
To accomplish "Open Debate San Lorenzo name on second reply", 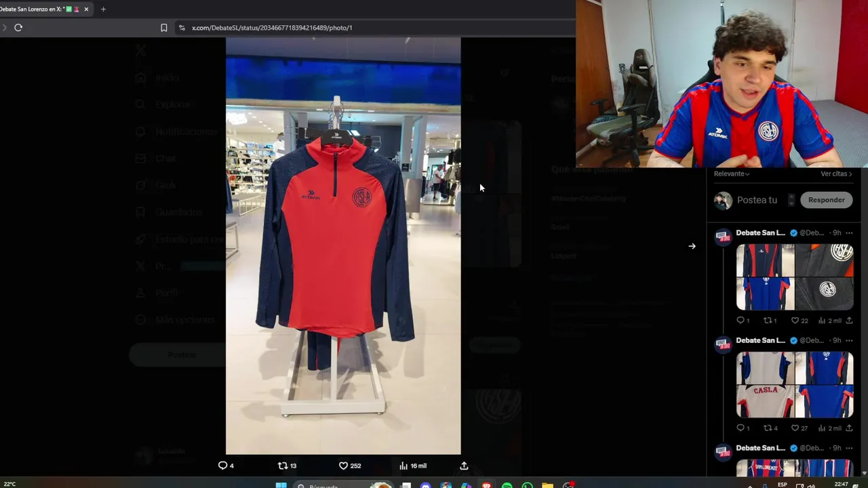I will pos(760,340).
